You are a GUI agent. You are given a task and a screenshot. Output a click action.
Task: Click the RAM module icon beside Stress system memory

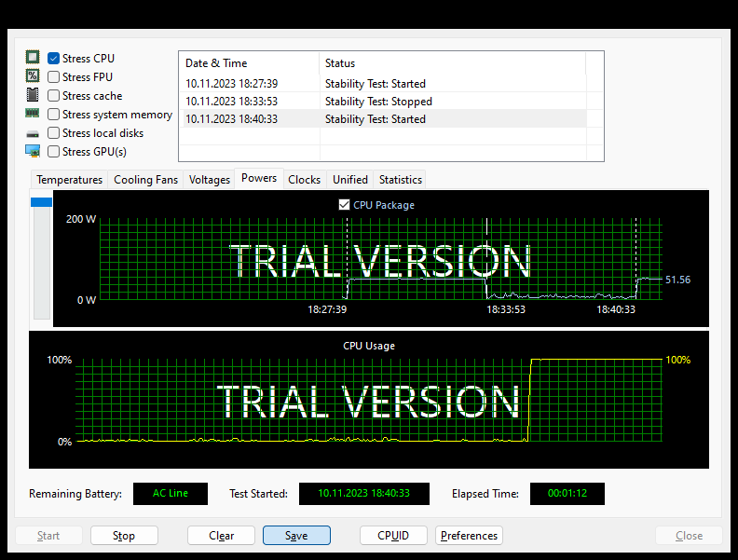pos(32,113)
